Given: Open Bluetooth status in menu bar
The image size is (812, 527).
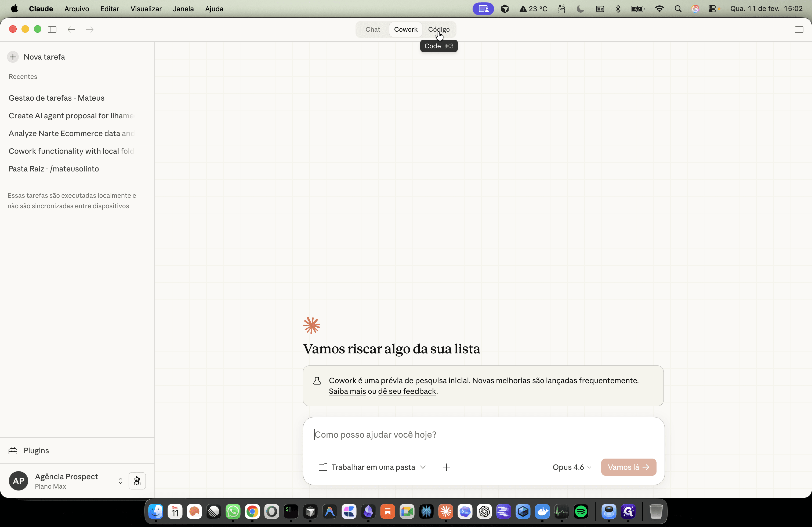Looking at the screenshot, I should (618, 9).
